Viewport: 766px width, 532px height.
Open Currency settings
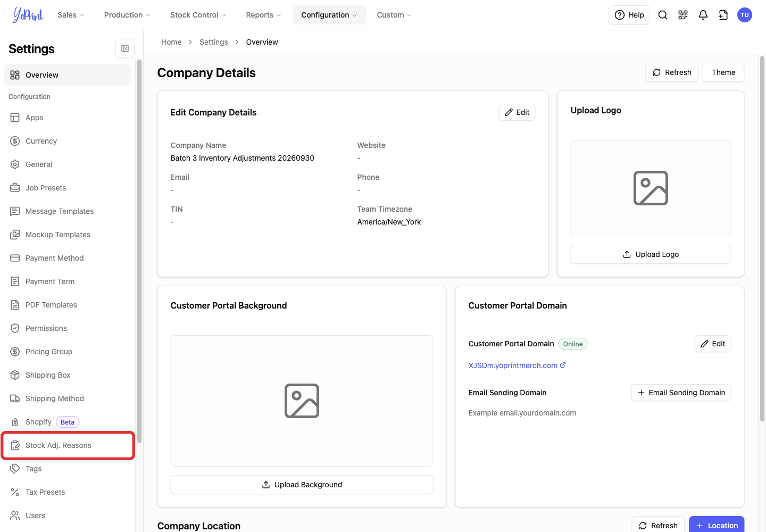68,141
